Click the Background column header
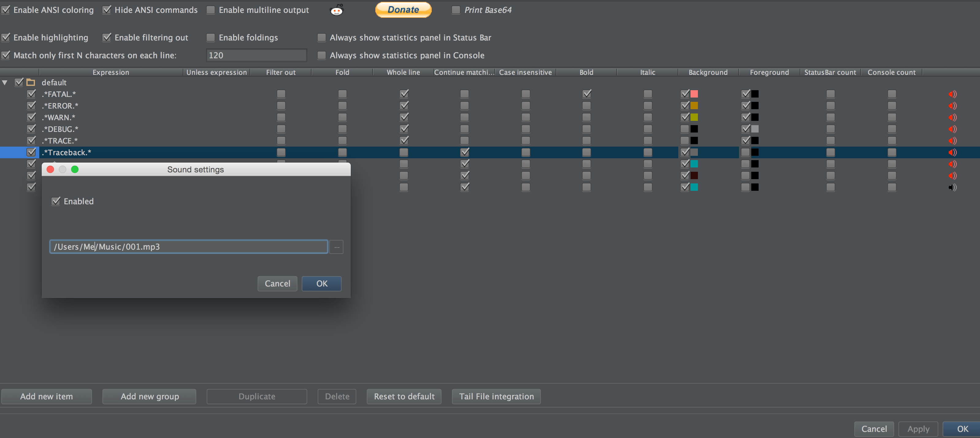The width and height of the screenshot is (980, 438). tap(708, 72)
